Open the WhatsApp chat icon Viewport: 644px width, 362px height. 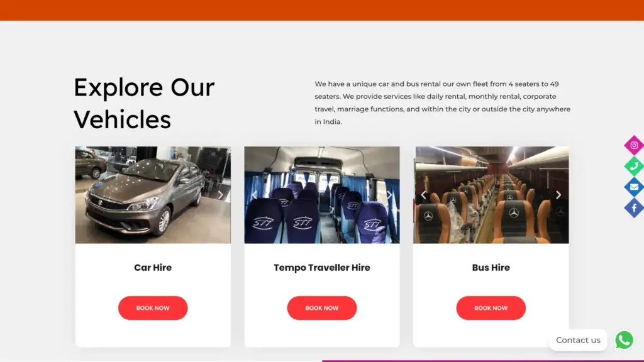pos(624,340)
